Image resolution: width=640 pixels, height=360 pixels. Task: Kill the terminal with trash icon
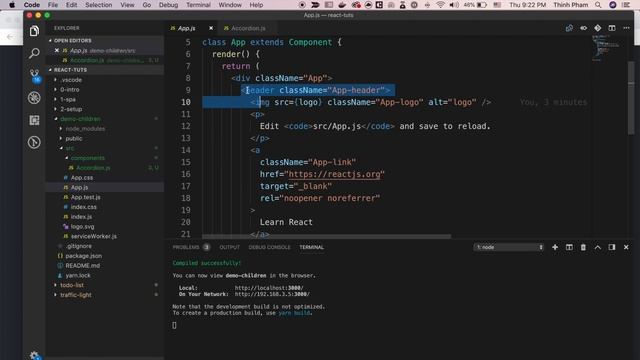pos(583,247)
